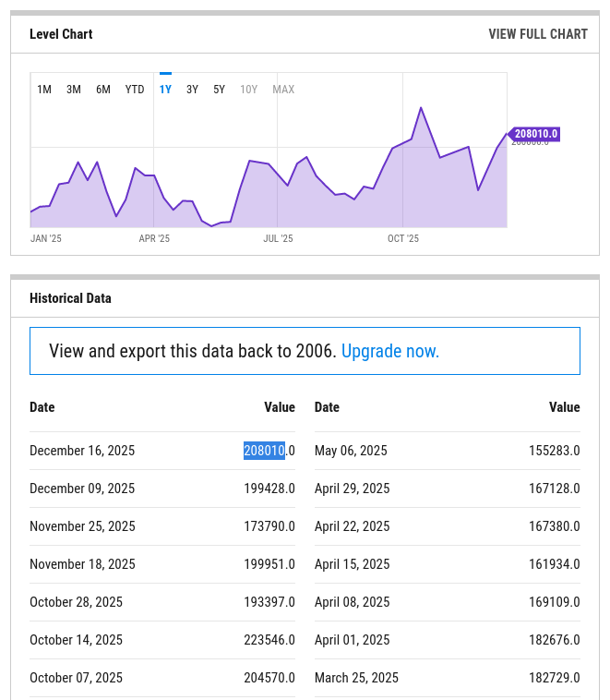Image resolution: width=610 pixels, height=700 pixels.
Task: Select the 1M chart range
Action: [x=44, y=90]
